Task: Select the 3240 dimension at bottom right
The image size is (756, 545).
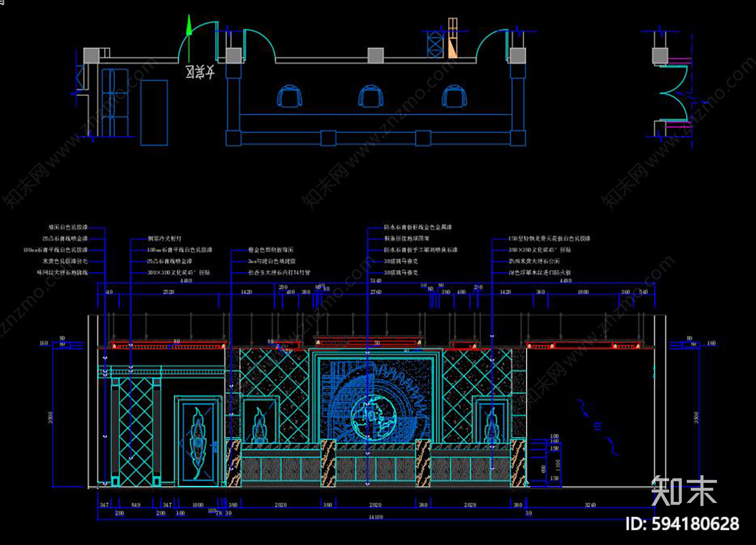Action: (590, 505)
